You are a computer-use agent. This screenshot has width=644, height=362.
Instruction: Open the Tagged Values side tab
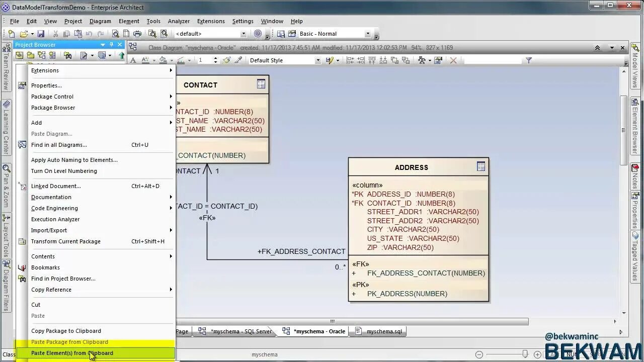(635, 255)
